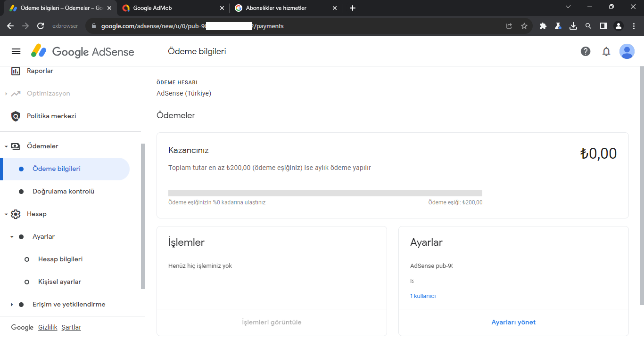Open the browser downloads icon
The height and width of the screenshot is (339, 644).
point(573,26)
